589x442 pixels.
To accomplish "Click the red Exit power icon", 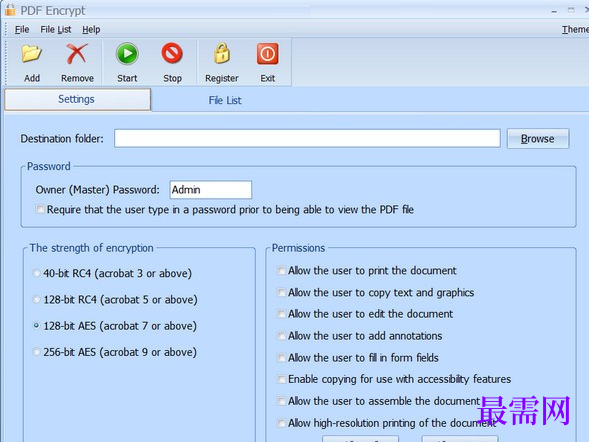I will click(267, 54).
